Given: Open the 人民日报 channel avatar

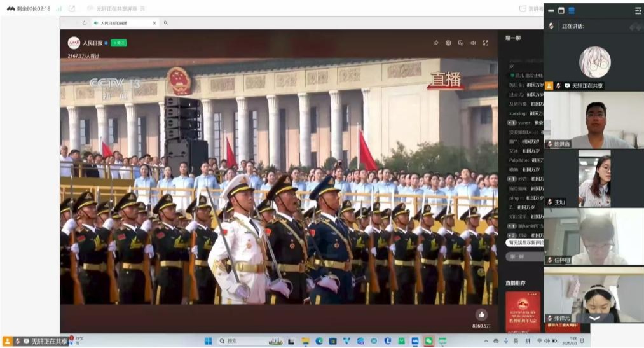Looking at the screenshot, I should [x=74, y=43].
